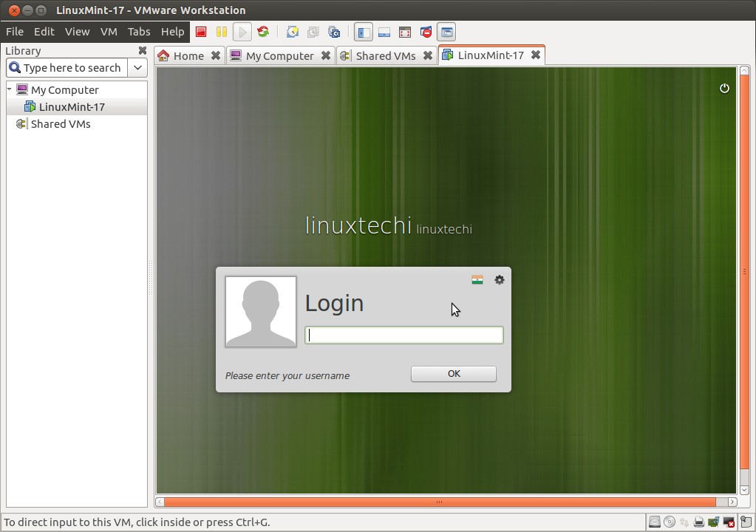This screenshot has height=532, width=756.
Task: Open the Edit menu
Action: point(44,32)
